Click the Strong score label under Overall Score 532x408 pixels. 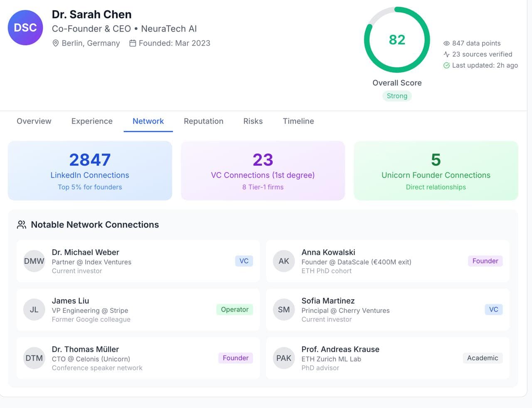(x=397, y=96)
